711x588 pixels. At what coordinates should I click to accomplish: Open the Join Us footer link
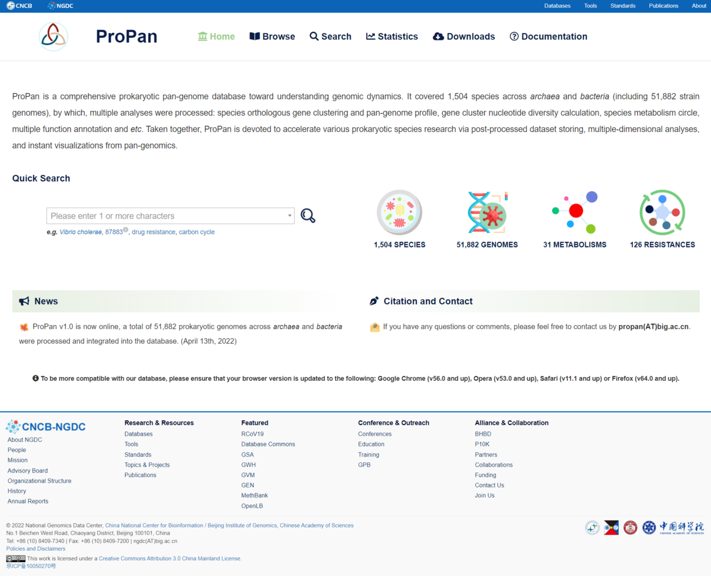click(x=485, y=495)
